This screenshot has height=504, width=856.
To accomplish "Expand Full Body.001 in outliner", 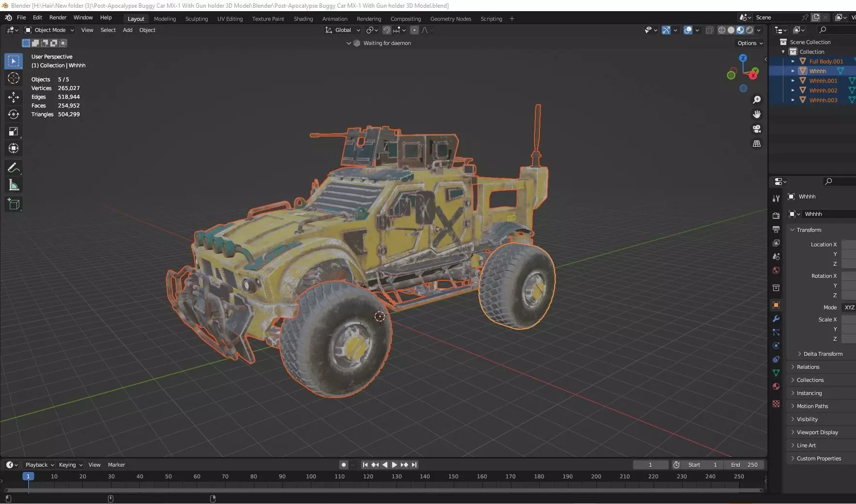I will pyautogui.click(x=793, y=61).
